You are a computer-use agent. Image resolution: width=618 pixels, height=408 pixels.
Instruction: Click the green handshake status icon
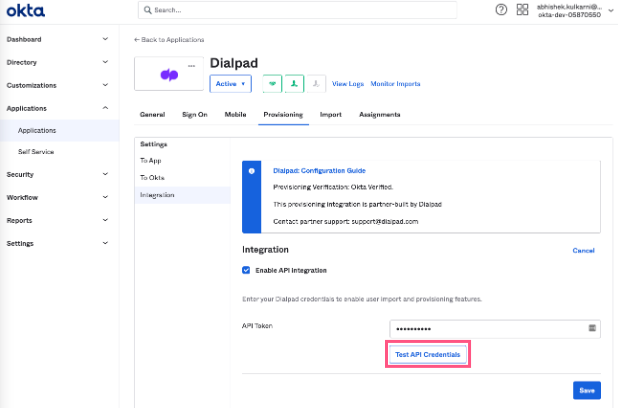[272, 84]
